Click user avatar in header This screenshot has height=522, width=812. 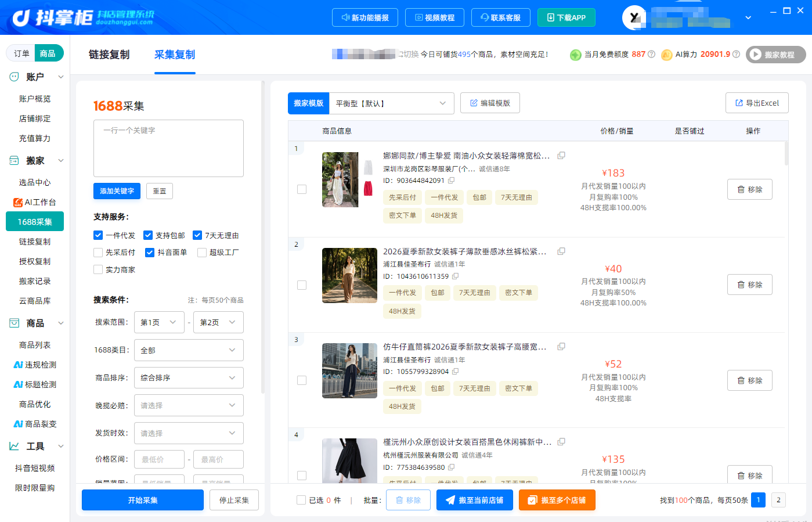tap(634, 17)
